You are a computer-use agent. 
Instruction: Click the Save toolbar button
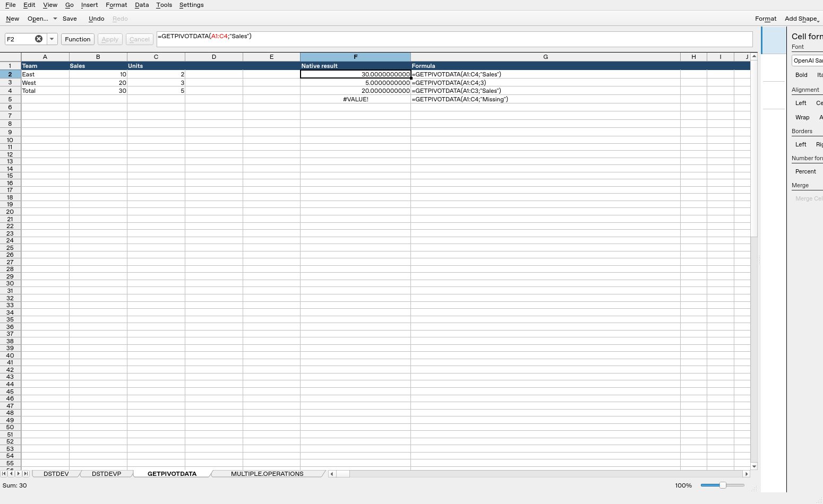(x=70, y=19)
